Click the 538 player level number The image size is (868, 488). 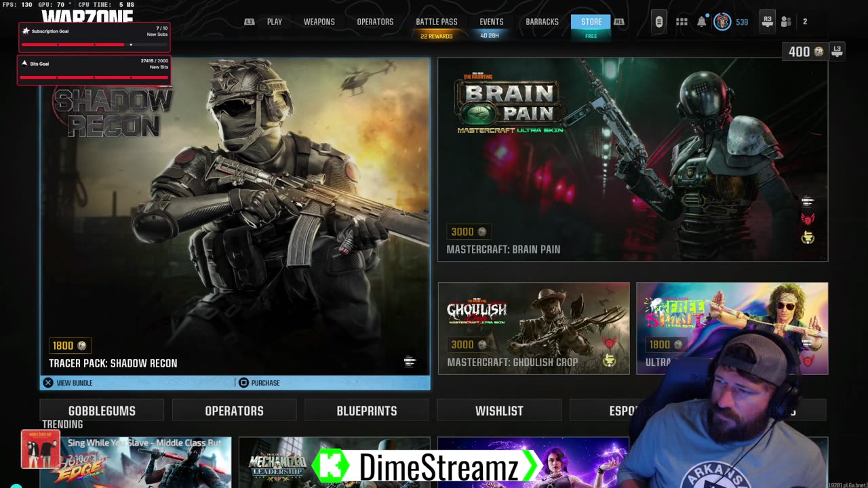(743, 22)
